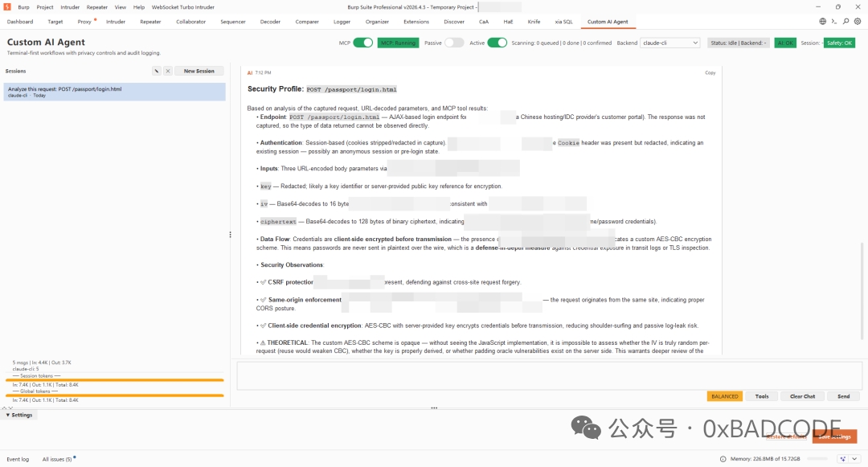Switch to the Repeater tab

click(150, 22)
